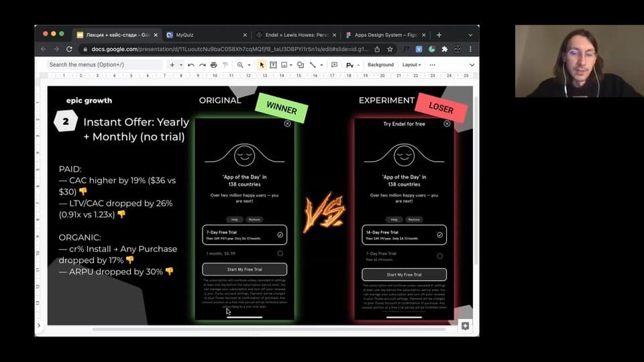Click the green circular extension icon

[431, 49]
